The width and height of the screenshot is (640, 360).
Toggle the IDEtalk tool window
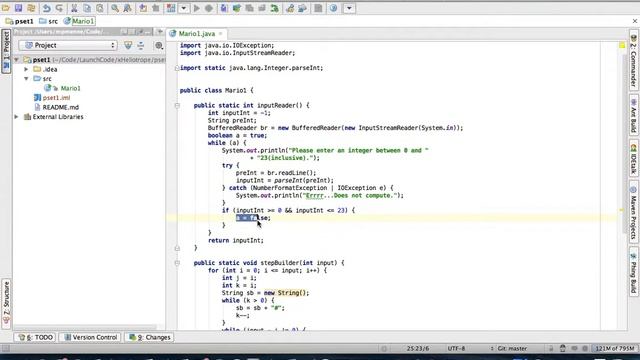(x=633, y=158)
